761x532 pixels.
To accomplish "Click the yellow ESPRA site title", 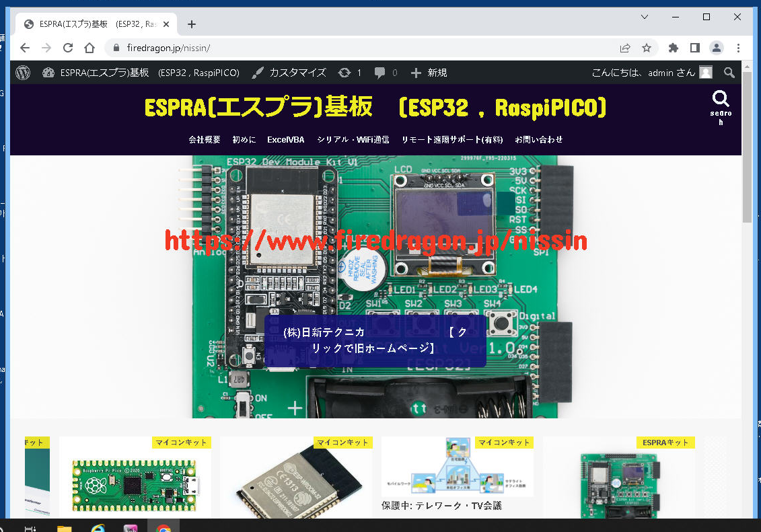I will [x=375, y=108].
